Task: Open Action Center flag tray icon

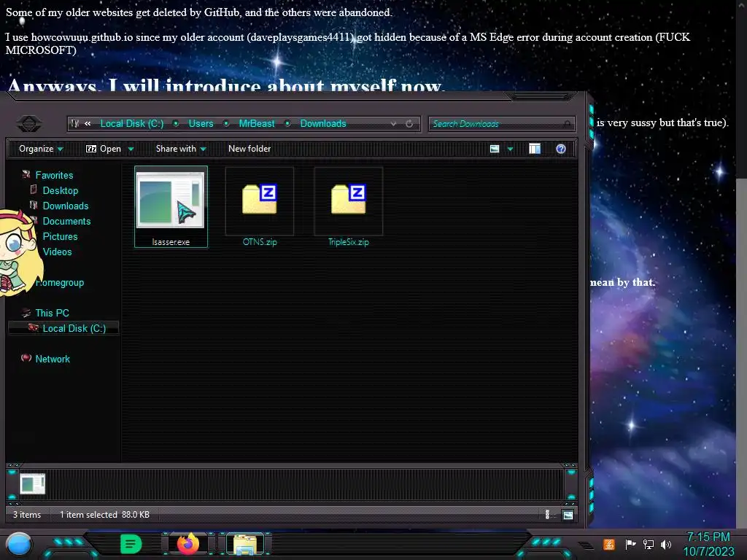Action: click(630, 544)
